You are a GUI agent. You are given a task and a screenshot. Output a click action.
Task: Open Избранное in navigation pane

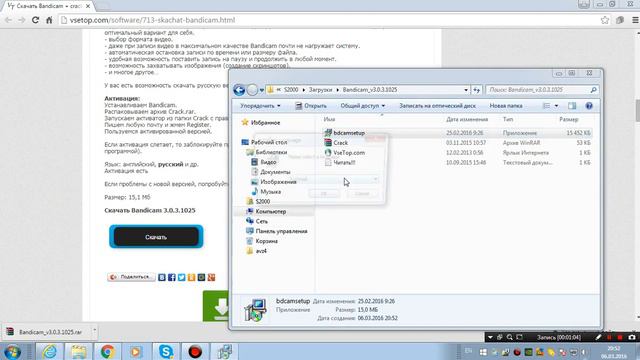click(265, 122)
